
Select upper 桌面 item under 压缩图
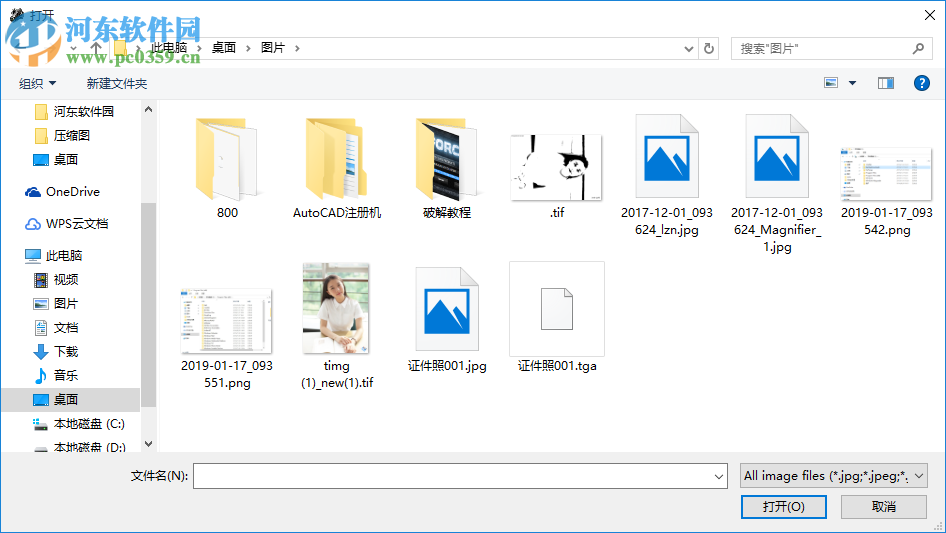(x=56, y=160)
